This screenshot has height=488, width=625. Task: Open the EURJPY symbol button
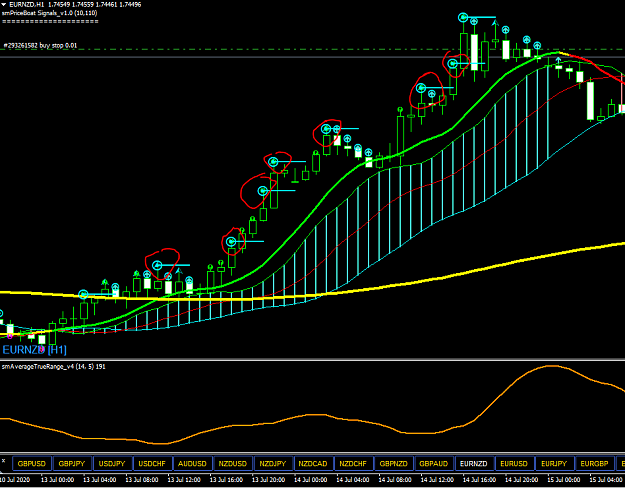pyautogui.click(x=555, y=464)
